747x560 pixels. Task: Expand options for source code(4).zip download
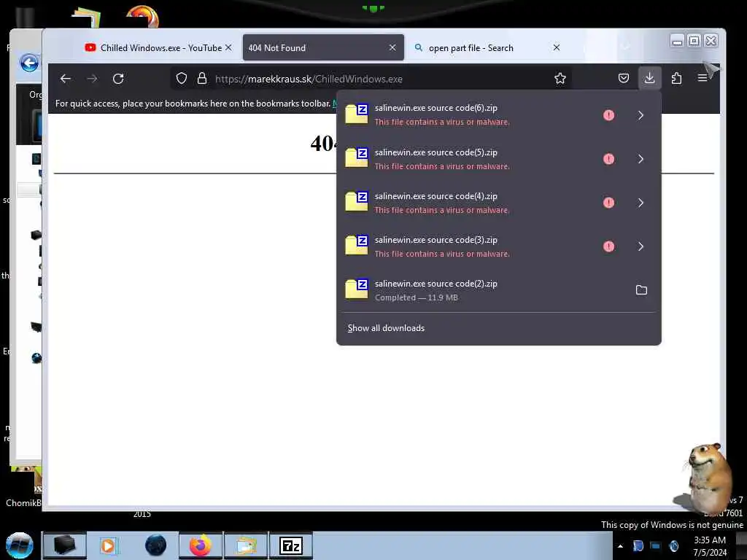coord(640,203)
